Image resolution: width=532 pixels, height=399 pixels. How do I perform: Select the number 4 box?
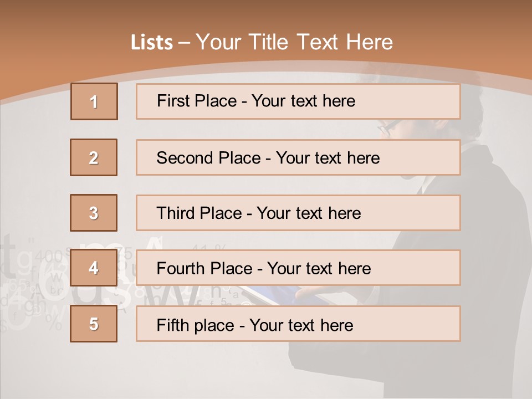click(x=94, y=268)
